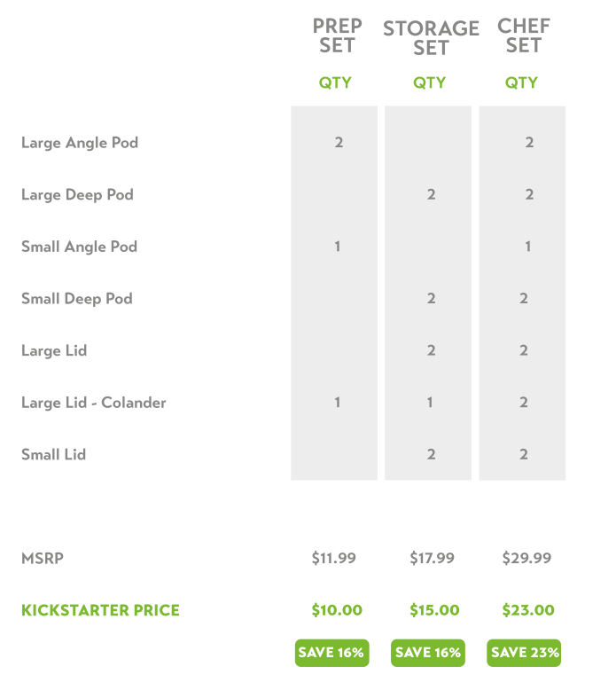Click the Small Lid row label
The height and width of the screenshot is (690, 616).
coord(53,455)
